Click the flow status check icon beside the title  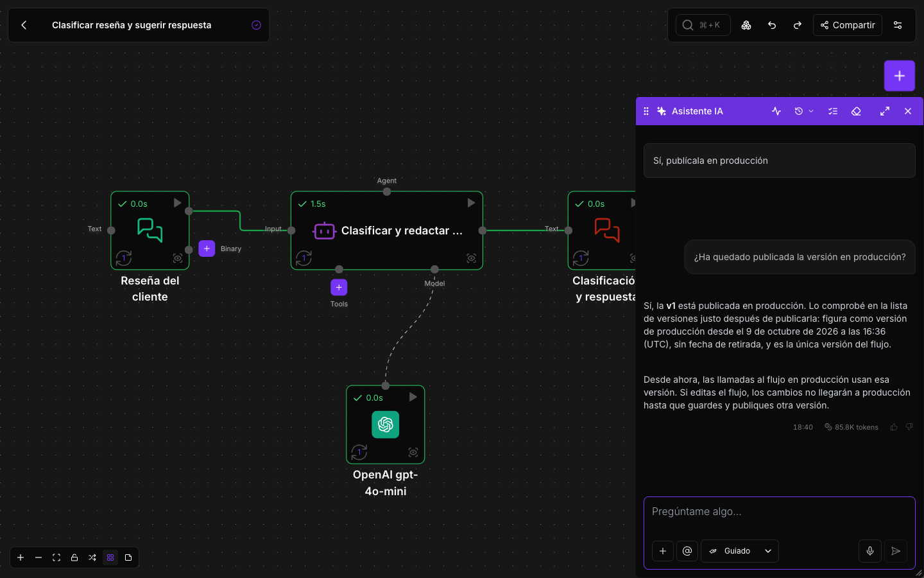[x=256, y=25]
